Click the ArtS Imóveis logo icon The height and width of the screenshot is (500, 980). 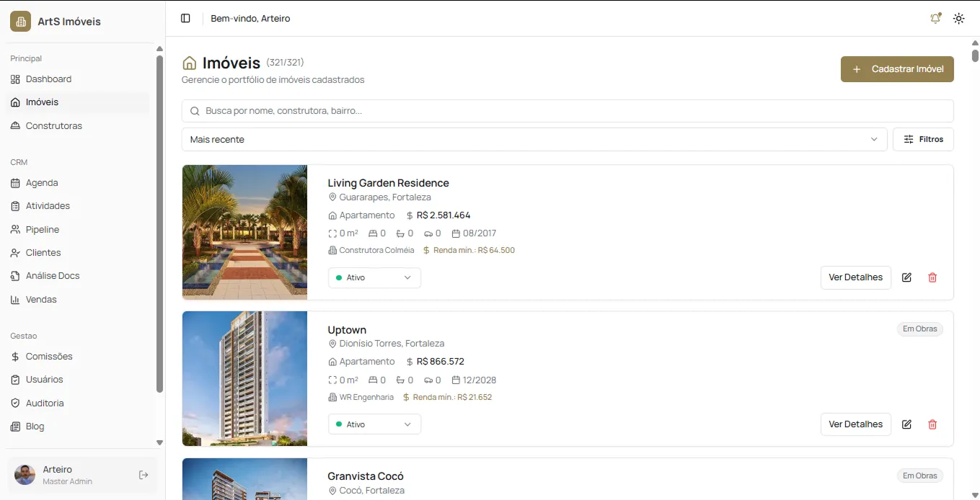coord(20,22)
